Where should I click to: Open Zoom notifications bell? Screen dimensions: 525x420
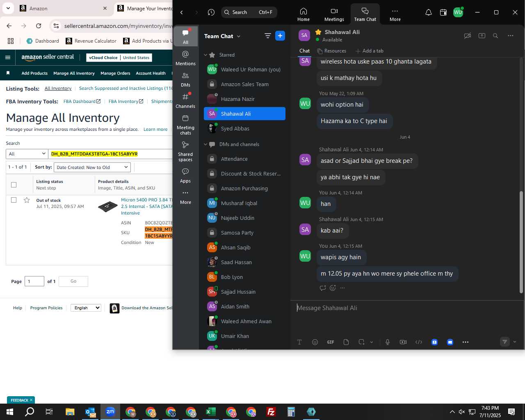point(428,12)
